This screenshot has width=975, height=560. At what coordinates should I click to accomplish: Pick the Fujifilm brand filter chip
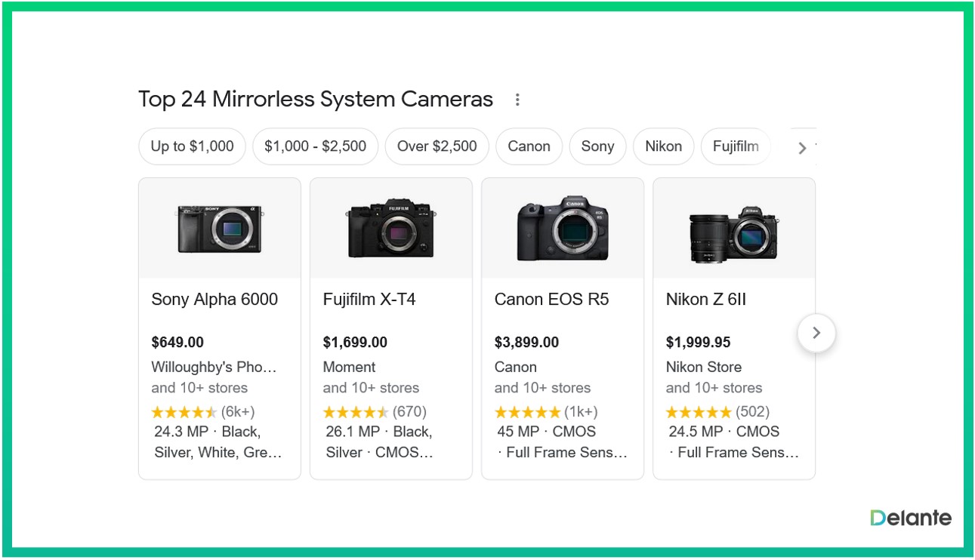pos(736,146)
